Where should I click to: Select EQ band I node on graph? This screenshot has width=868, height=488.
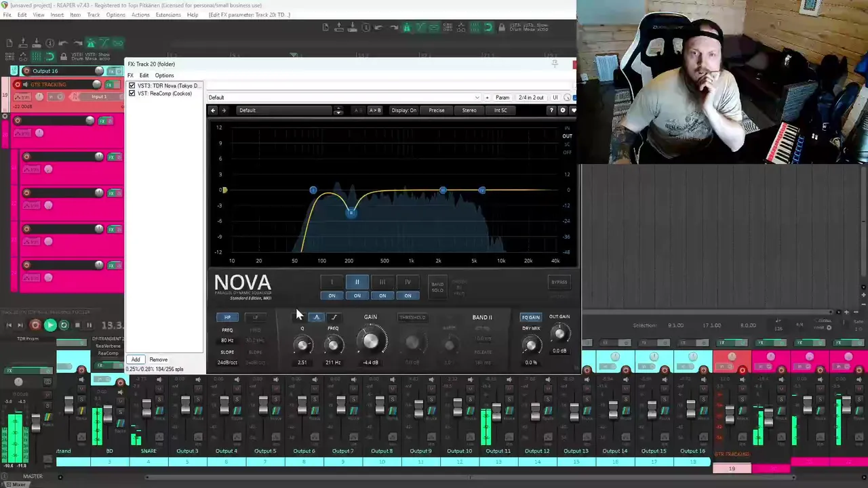[313, 190]
